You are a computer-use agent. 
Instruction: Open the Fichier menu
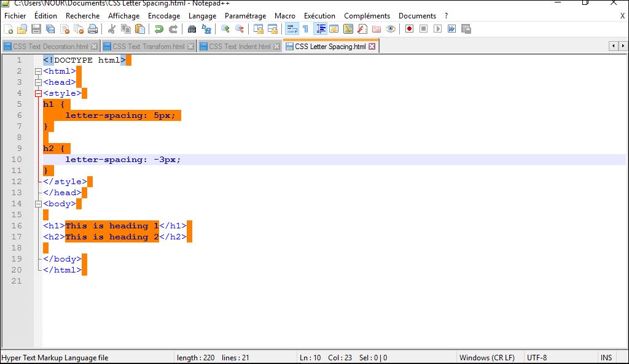(x=15, y=15)
